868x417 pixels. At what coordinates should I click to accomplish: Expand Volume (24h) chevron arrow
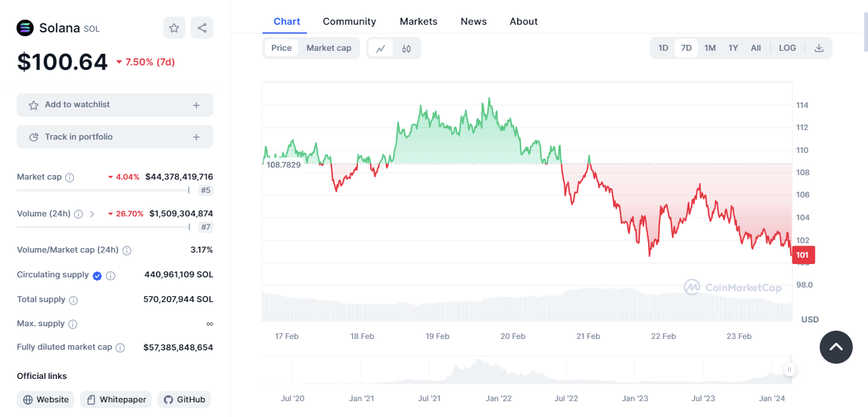tap(92, 215)
